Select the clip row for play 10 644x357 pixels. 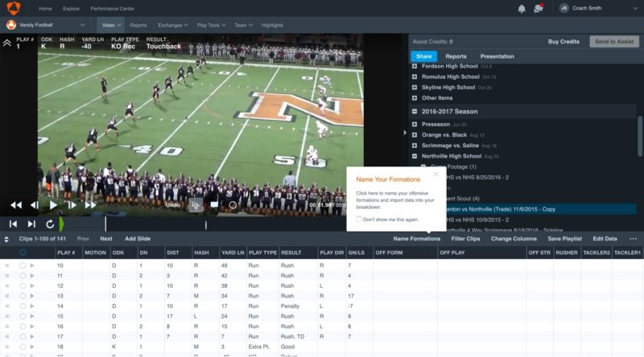click(x=23, y=265)
